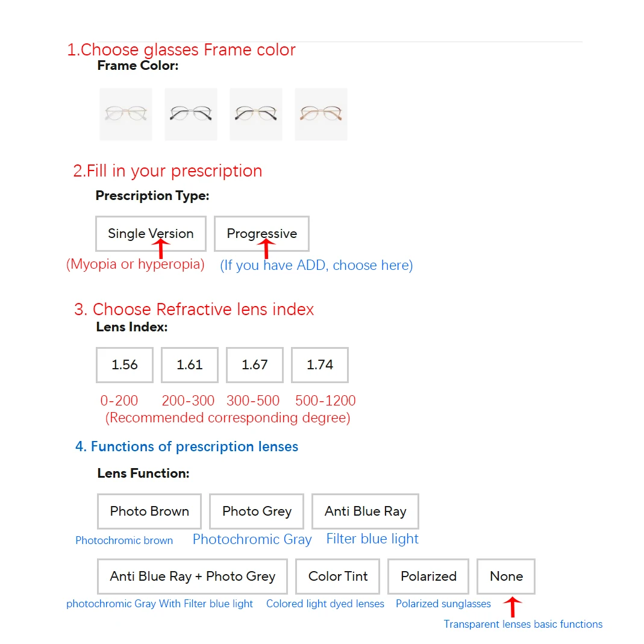Select the Polarized lens option

pos(428,577)
